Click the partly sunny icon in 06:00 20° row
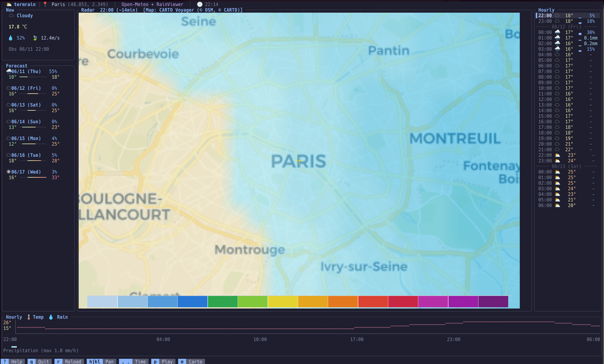Screen dimensions: 604x364 557,205
